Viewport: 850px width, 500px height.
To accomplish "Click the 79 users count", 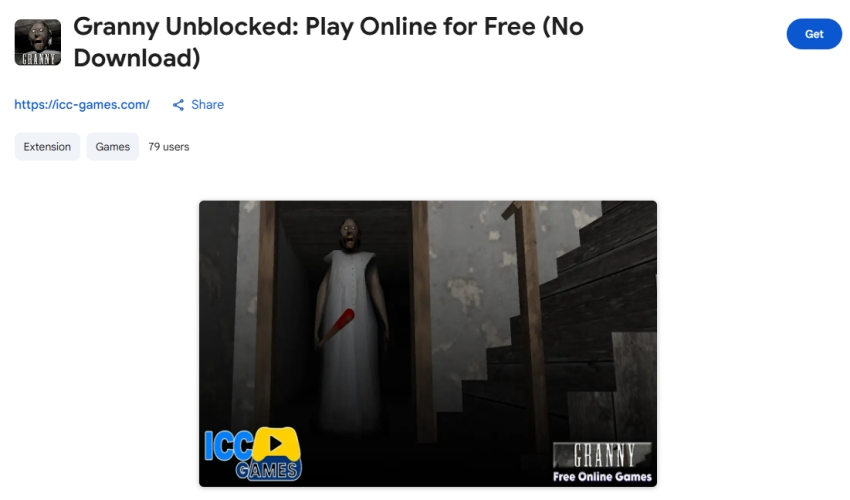I will 169,147.
